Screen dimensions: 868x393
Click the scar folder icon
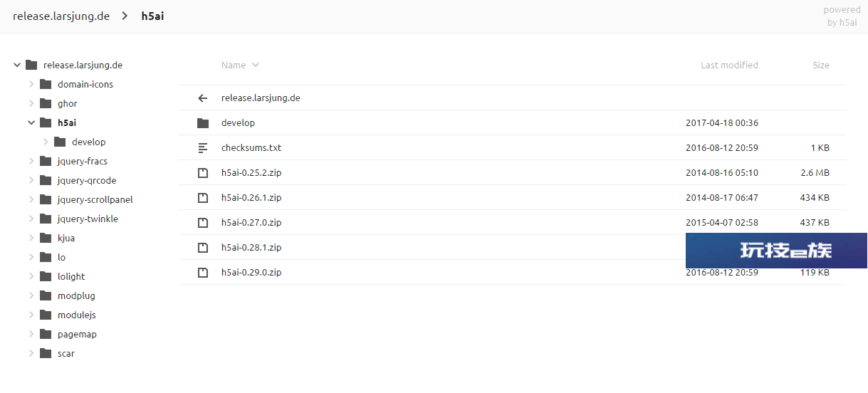(x=46, y=353)
